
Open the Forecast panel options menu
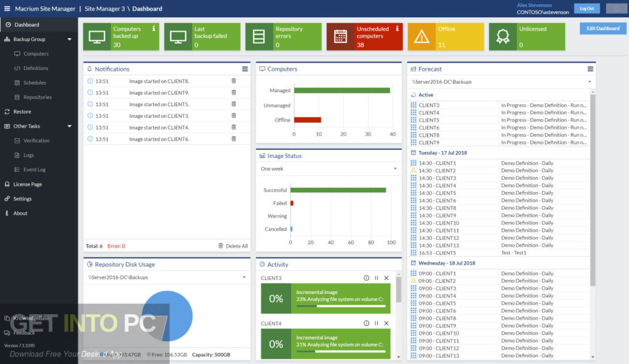click(592, 69)
